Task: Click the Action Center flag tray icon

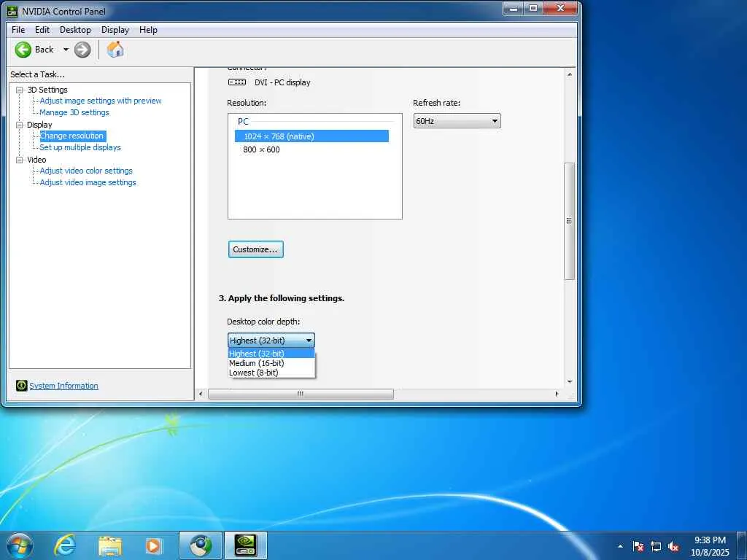Action: 638,546
